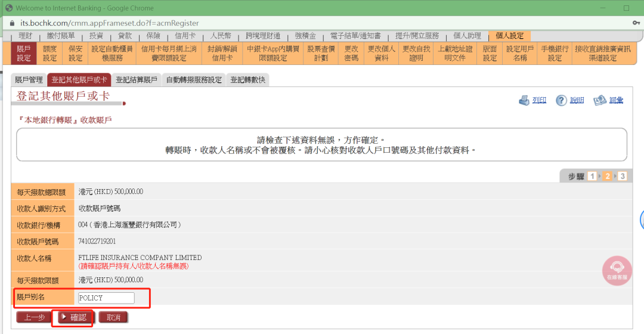The height and width of the screenshot is (334, 644).
Task: Open 設定自動櫃員機服務 submenu item
Action: point(112,54)
